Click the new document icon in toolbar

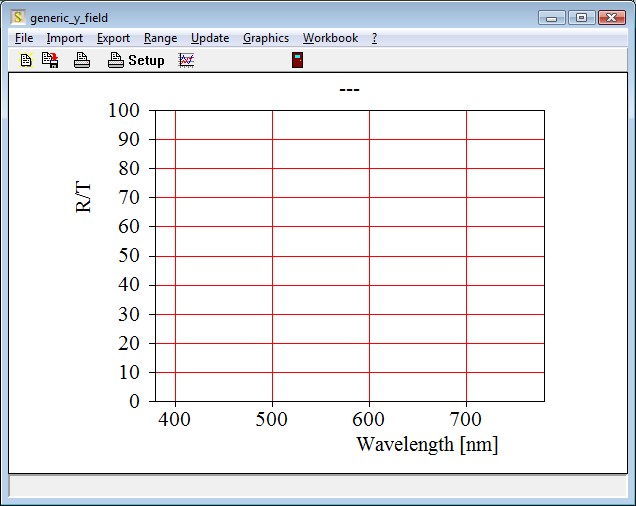point(26,60)
